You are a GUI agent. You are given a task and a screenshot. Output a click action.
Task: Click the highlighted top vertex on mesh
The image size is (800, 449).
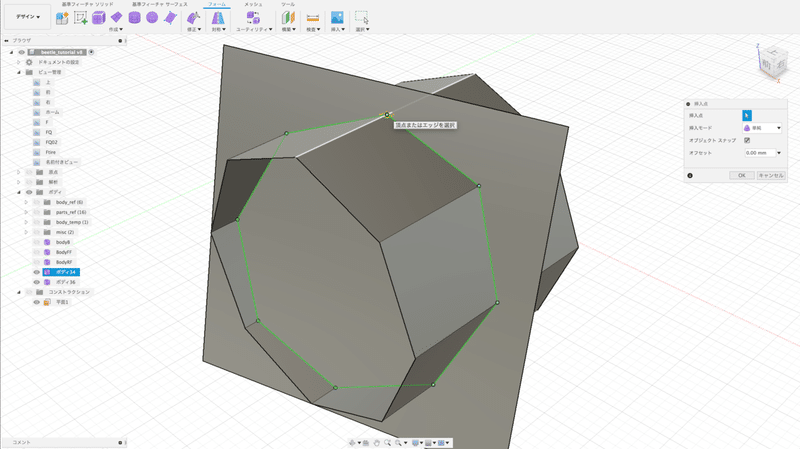387,115
